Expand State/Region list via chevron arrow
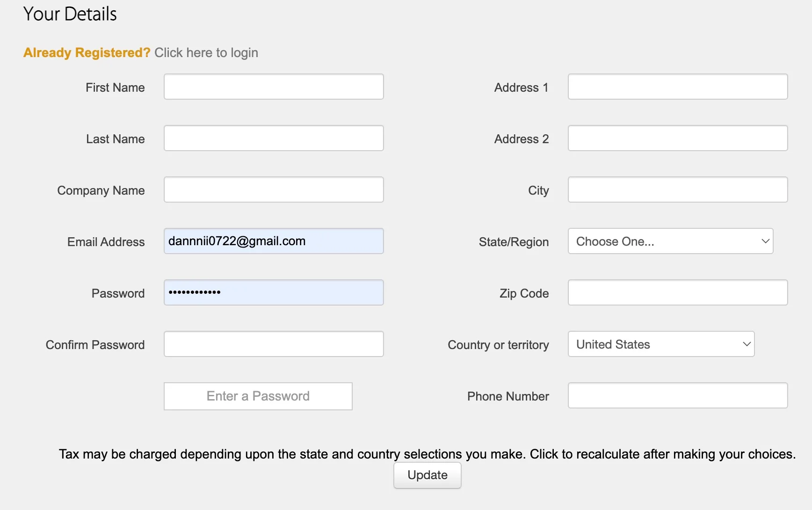The image size is (812, 510). click(x=765, y=241)
